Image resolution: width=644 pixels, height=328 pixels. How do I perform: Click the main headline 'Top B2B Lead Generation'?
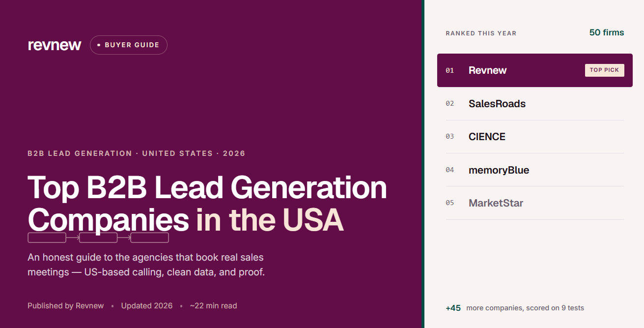point(207,187)
